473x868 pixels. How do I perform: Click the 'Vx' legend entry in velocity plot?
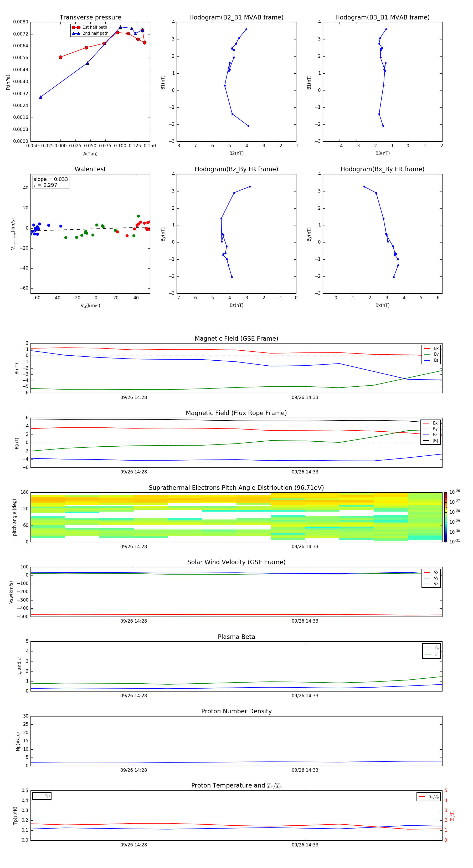point(431,572)
